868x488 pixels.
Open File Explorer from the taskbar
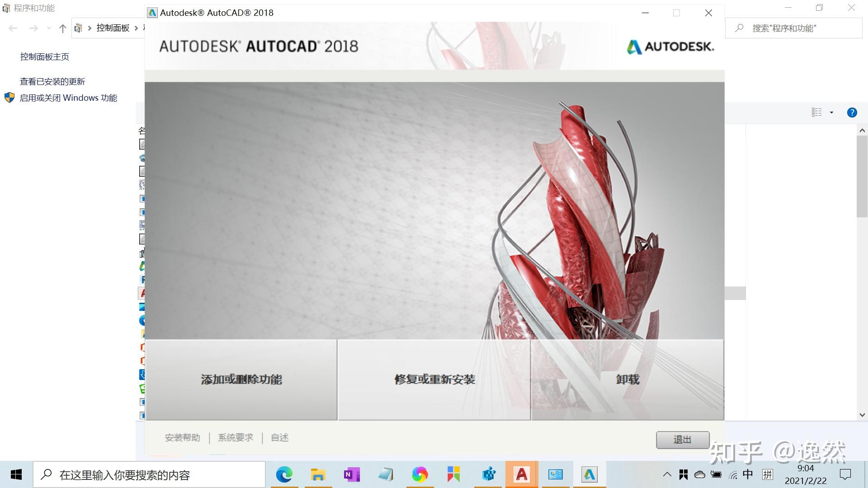coord(318,474)
